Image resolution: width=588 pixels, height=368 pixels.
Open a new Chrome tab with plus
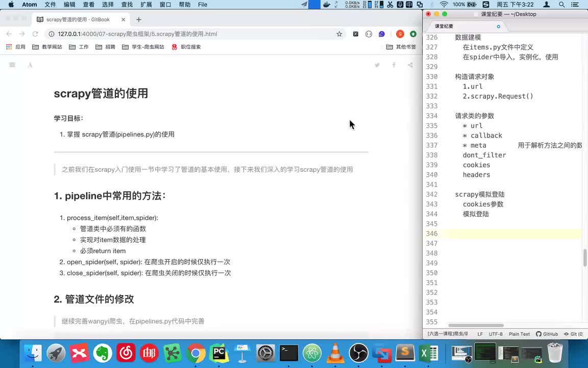tap(139, 19)
